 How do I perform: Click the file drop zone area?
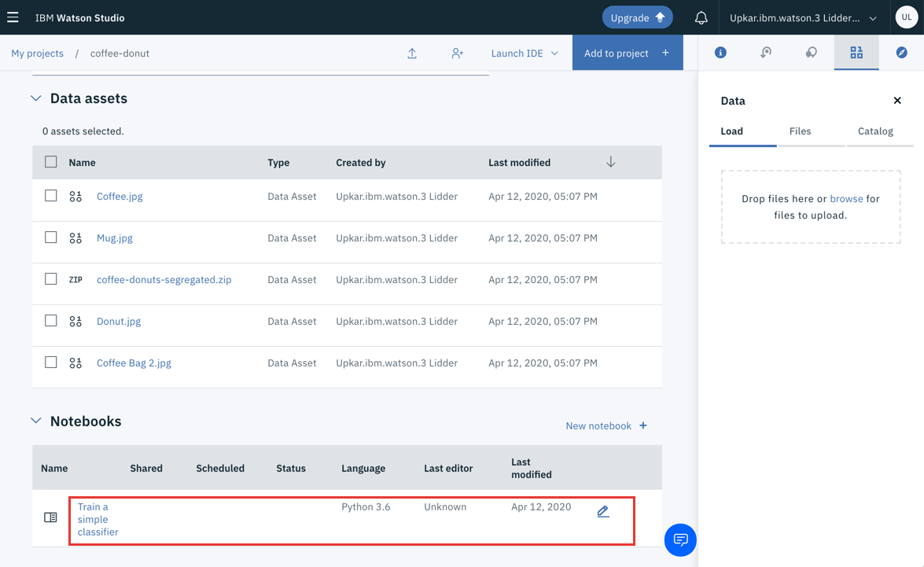coord(810,207)
